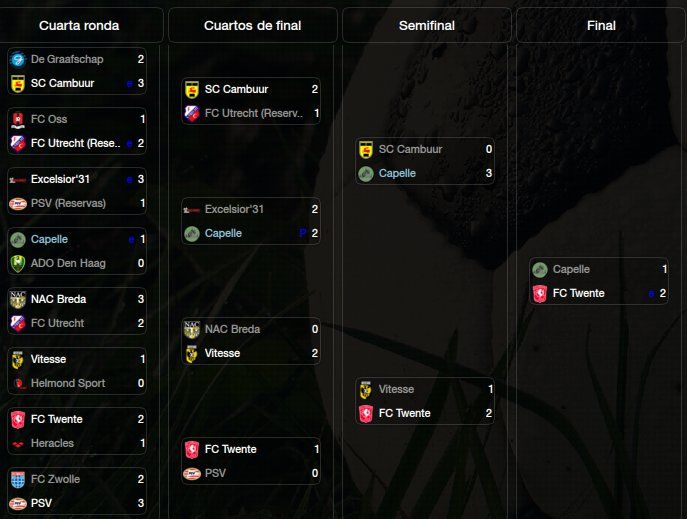Select the Semifinal column header
Image resolution: width=687 pixels, height=519 pixels.
coord(427,25)
